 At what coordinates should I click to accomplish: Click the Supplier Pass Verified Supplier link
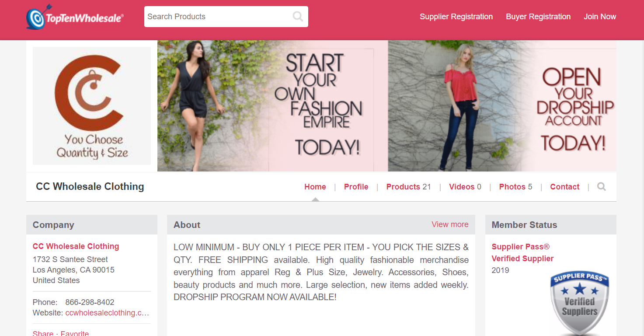(x=522, y=252)
